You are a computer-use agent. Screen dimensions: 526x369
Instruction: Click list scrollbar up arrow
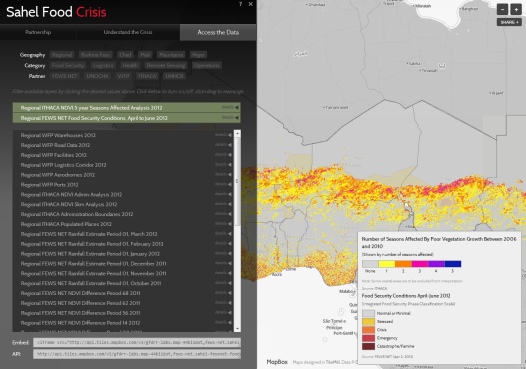pos(238,134)
